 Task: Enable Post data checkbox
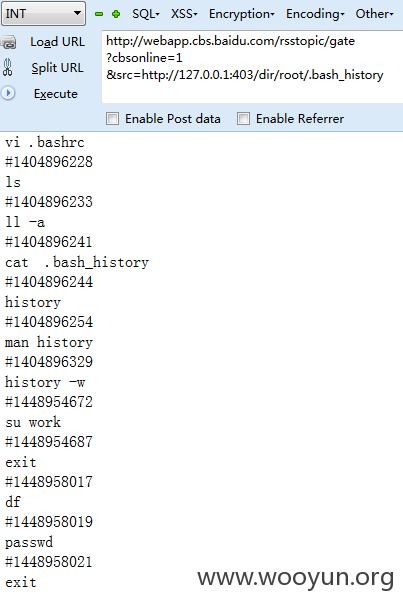coord(112,119)
